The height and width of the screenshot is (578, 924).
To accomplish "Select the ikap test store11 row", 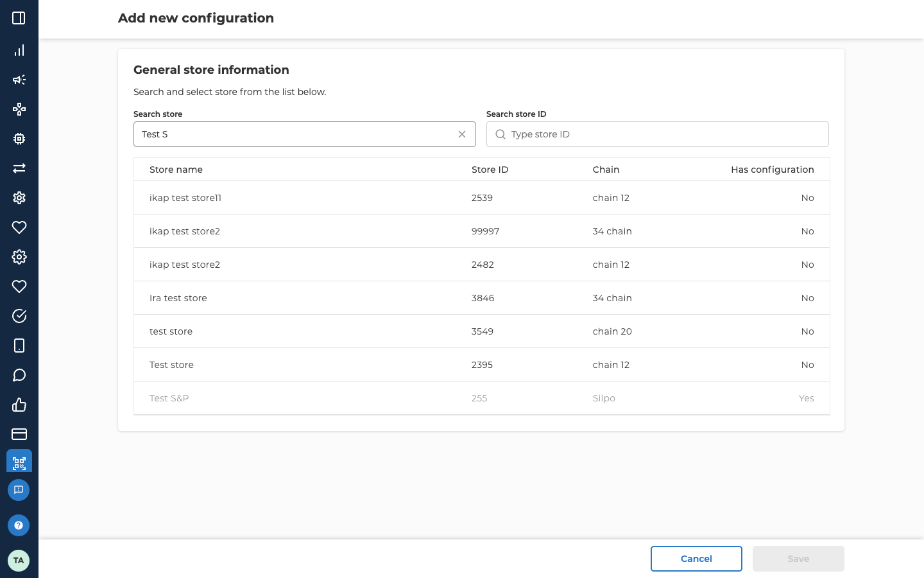I will pos(482,198).
